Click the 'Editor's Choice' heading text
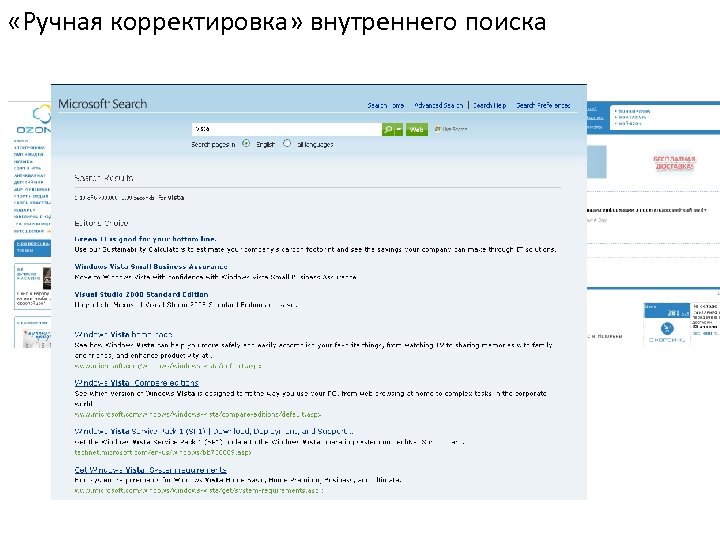Viewport: 720px width, 540px height. [x=101, y=223]
